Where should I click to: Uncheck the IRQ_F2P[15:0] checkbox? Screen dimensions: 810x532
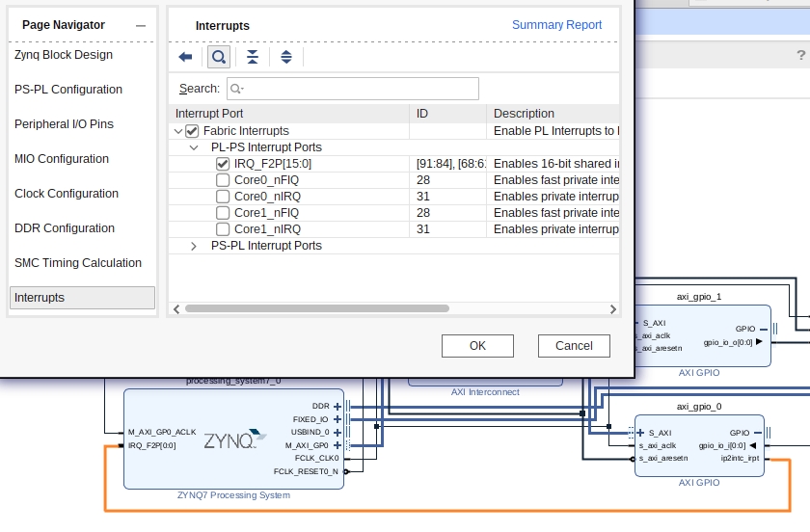[222, 164]
